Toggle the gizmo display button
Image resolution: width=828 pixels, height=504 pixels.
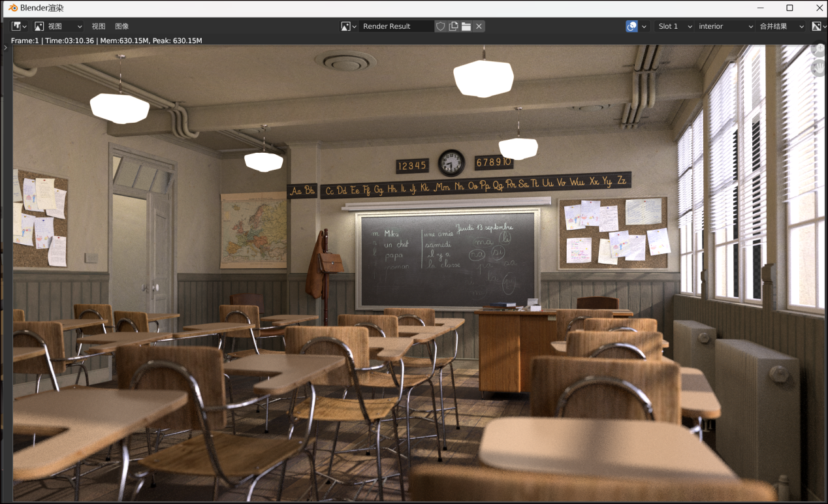631,26
